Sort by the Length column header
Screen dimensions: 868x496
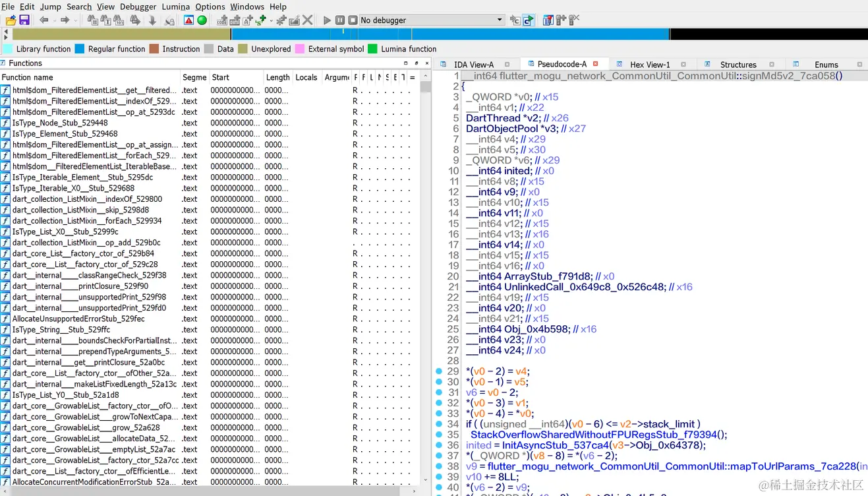pyautogui.click(x=278, y=77)
